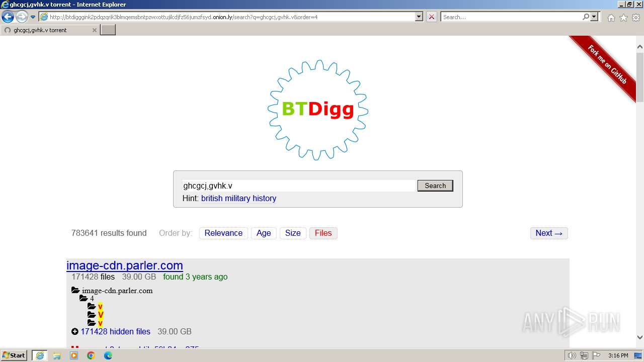Order results by Files
The height and width of the screenshot is (362, 644).
click(x=323, y=233)
